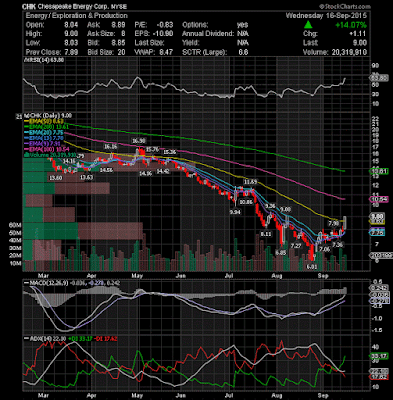This screenshot has height=400, width=393.
Task: Click the CHK ticker symbol in the header
Action: coord(29,6)
